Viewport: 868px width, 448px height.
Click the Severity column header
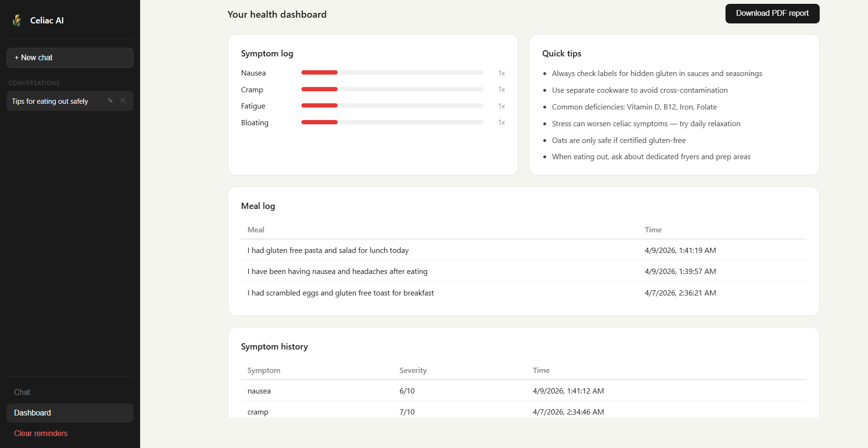click(x=413, y=371)
